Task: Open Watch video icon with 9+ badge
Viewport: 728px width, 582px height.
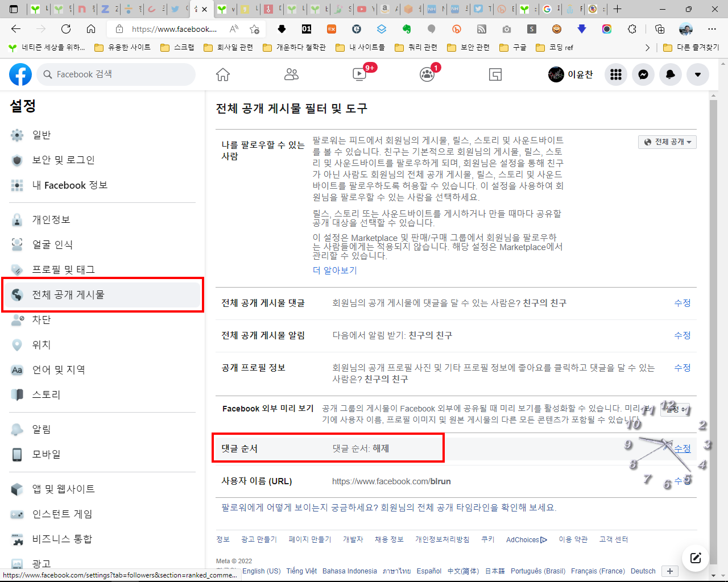Action: (359, 74)
